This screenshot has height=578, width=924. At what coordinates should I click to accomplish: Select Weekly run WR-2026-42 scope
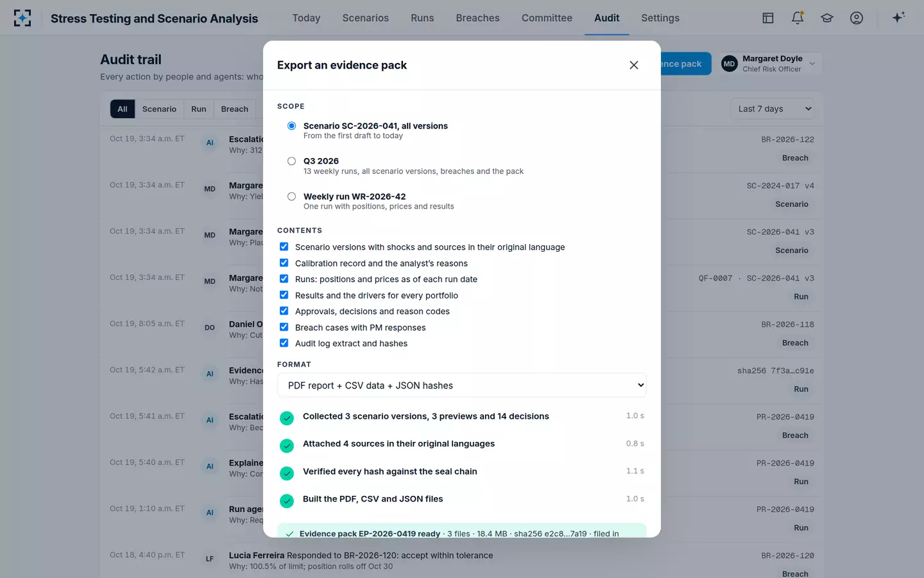pyautogui.click(x=291, y=197)
